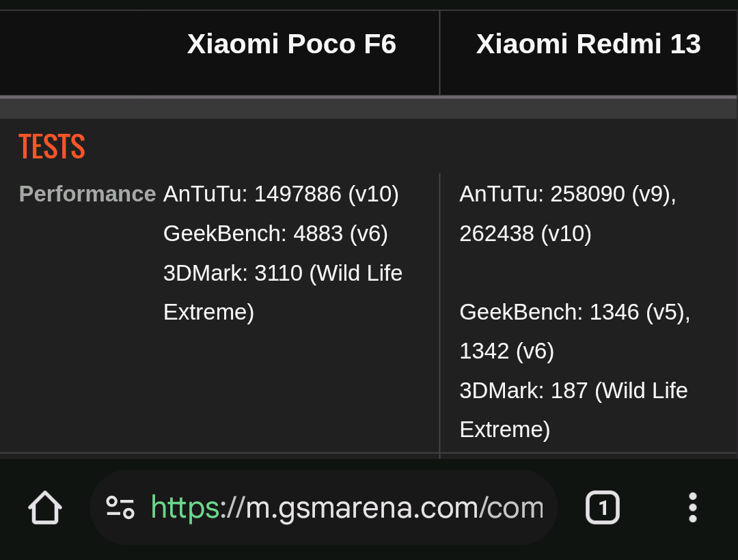Image resolution: width=738 pixels, height=560 pixels.
Task: Open the tab switcher showing 1 tab
Action: pos(602,507)
